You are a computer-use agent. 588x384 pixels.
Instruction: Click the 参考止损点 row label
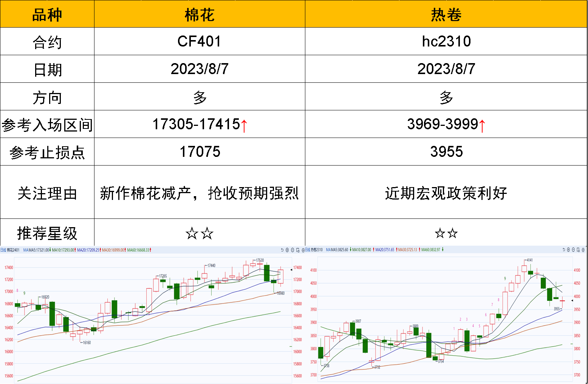[47, 152]
